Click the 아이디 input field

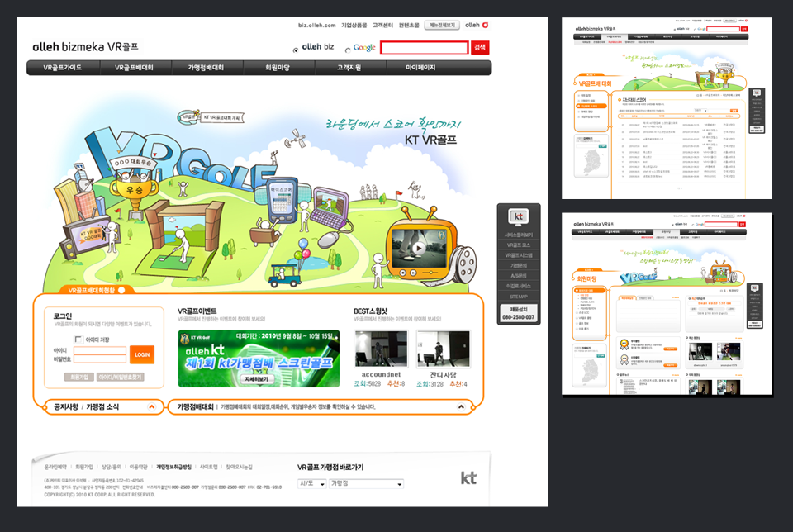(100, 350)
